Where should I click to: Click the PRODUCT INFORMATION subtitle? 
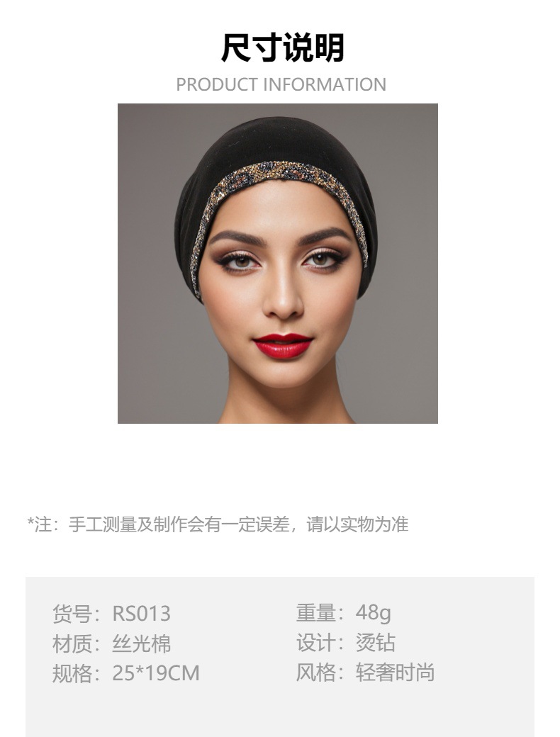click(x=281, y=84)
